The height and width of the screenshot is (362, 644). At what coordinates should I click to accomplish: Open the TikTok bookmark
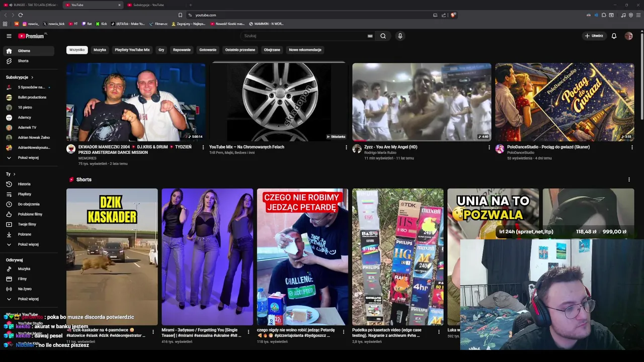[x=127, y=24]
